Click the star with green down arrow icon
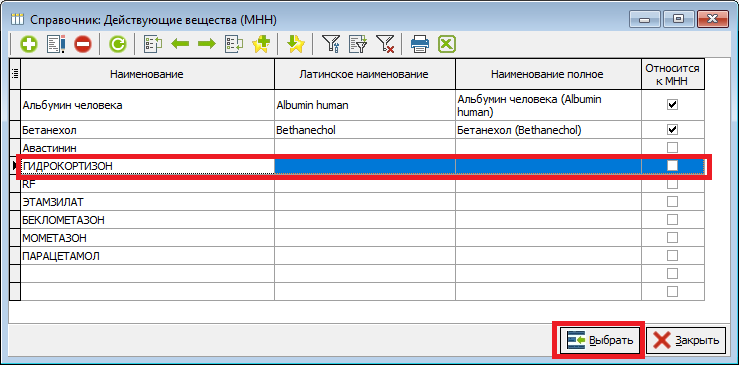Screen dimensions: 739x365 pyautogui.click(x=296, y=45)
